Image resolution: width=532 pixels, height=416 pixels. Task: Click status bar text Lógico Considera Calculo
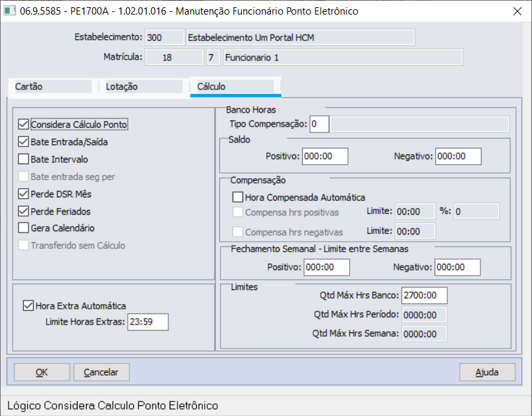[x=113, y=405]
